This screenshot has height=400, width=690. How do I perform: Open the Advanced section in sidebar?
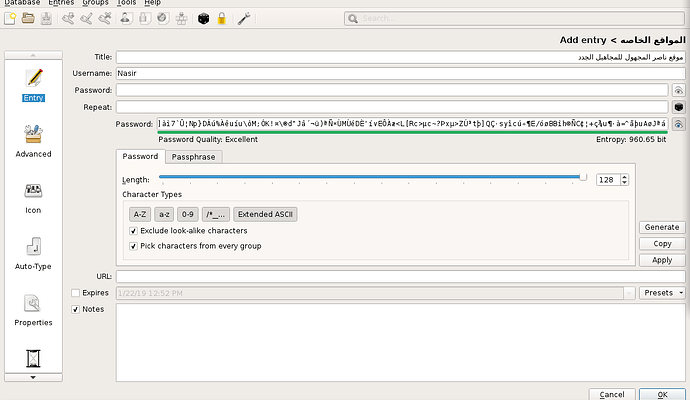click(x=34, y=140)
